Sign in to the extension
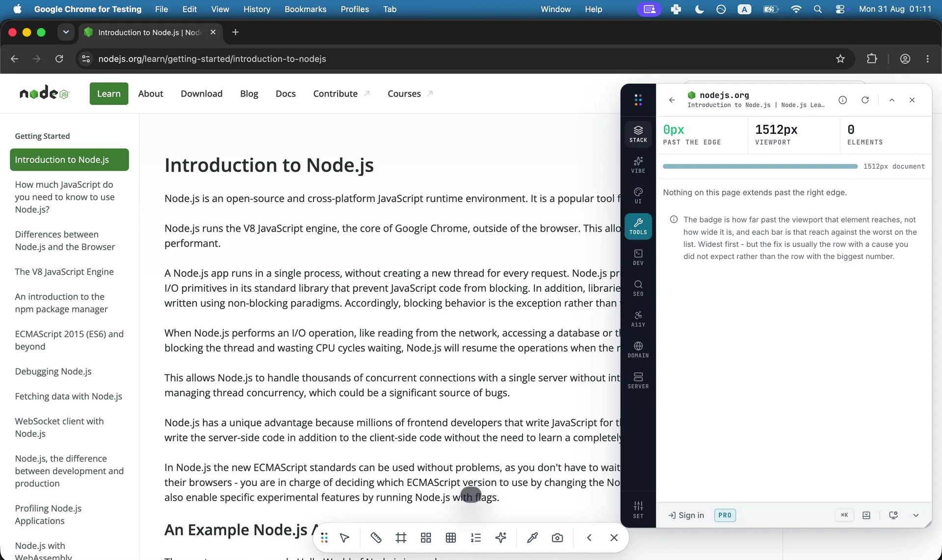 [686, 515]
